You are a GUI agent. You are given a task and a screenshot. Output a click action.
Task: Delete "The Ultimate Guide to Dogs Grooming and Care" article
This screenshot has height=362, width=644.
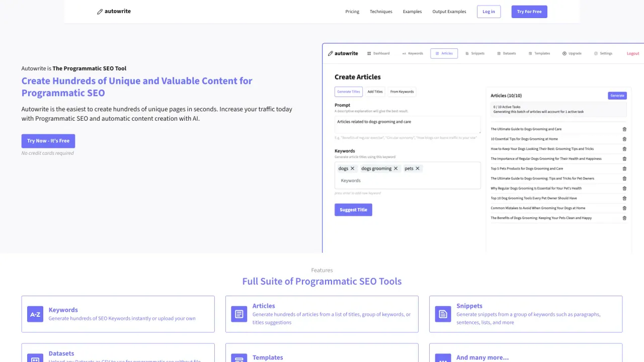[624, 129]
